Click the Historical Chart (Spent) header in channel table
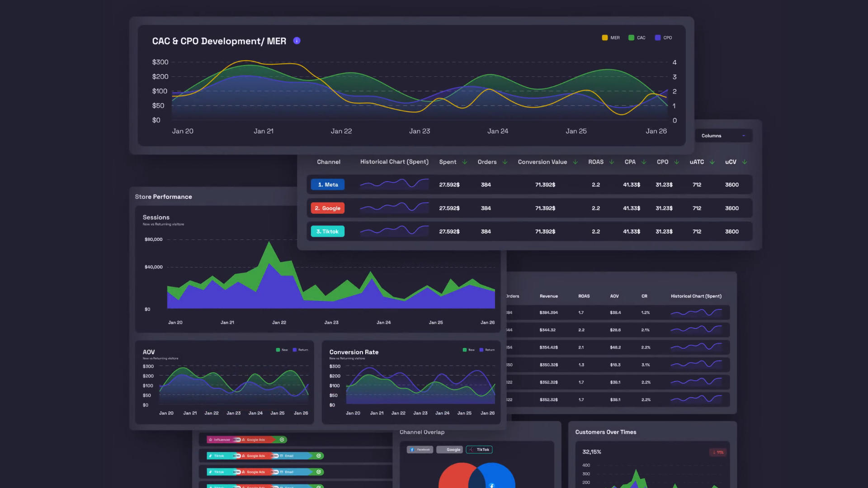This screenshot has height=488, width=868. pyautogui.click(x=394, y=162)
